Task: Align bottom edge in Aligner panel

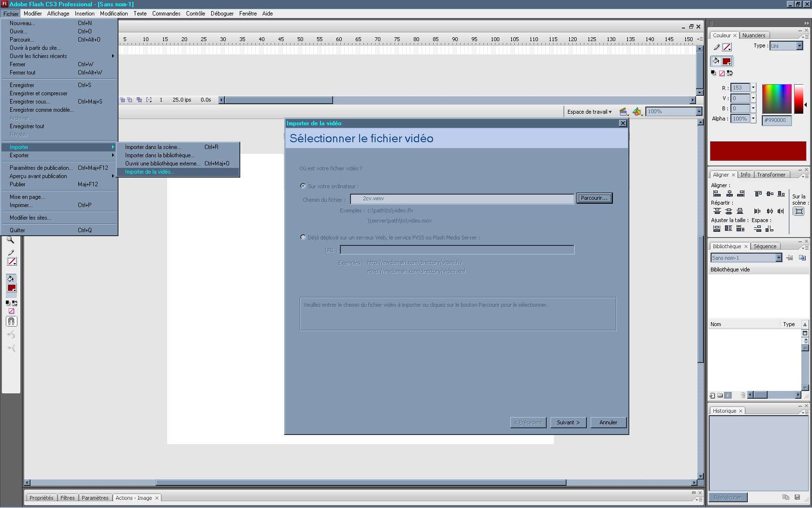Action: (781, 194)
